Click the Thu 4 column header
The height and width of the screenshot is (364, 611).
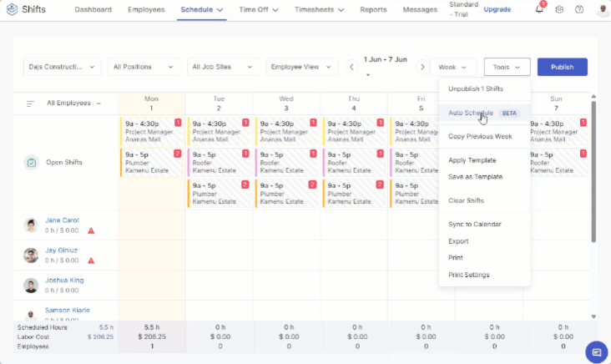coord(354,104)
